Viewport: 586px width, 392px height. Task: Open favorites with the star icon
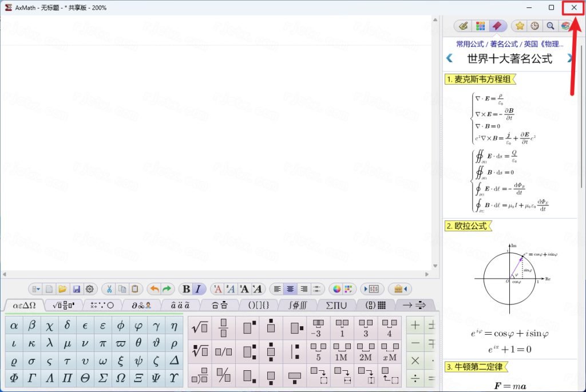tap(520, 26)
